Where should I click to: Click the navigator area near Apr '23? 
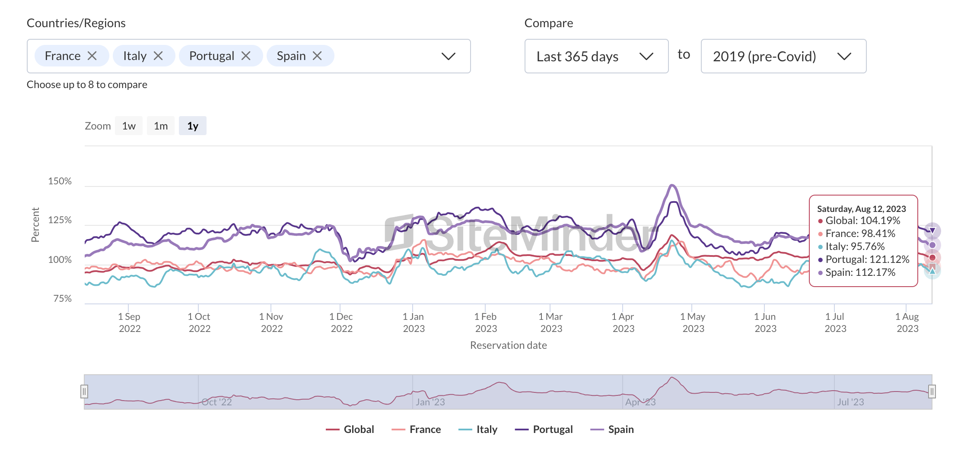[x=640, y=402]
